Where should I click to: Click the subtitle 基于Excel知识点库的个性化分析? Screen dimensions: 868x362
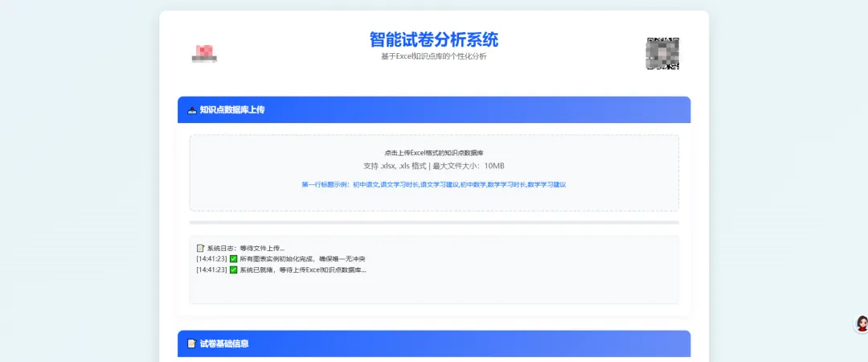[434, 56]
